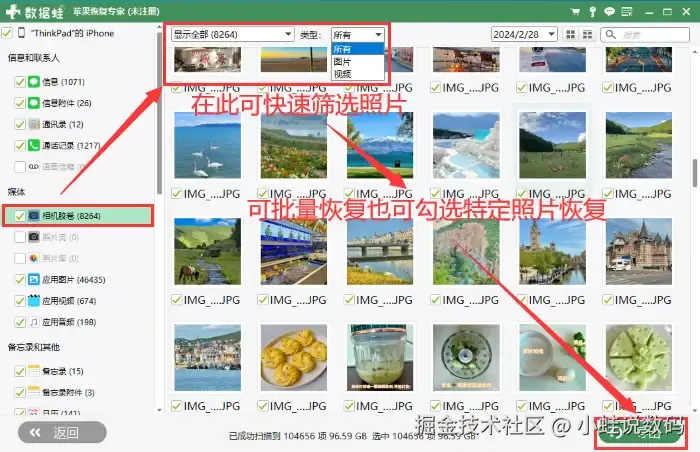Uncheck the 应用音频 (198) checkbox
Screen dimensions: 700x452
click(20, 322)
